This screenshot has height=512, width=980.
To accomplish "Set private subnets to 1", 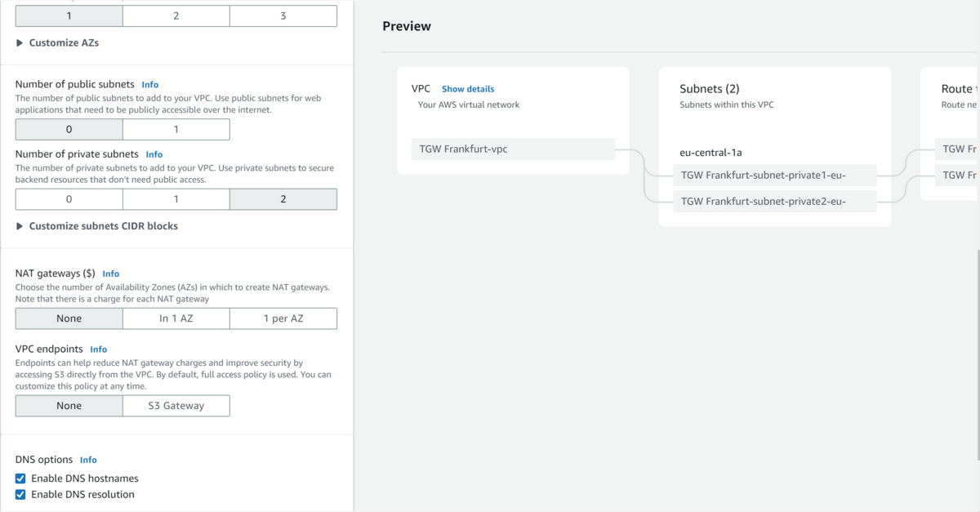I will click(x=176, y=199).
